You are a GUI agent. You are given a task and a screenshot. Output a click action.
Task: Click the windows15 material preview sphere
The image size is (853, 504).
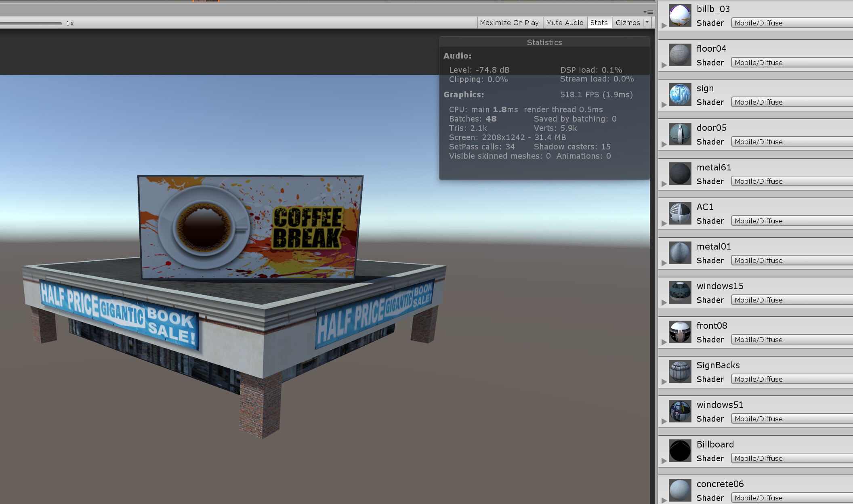(679, 292)
